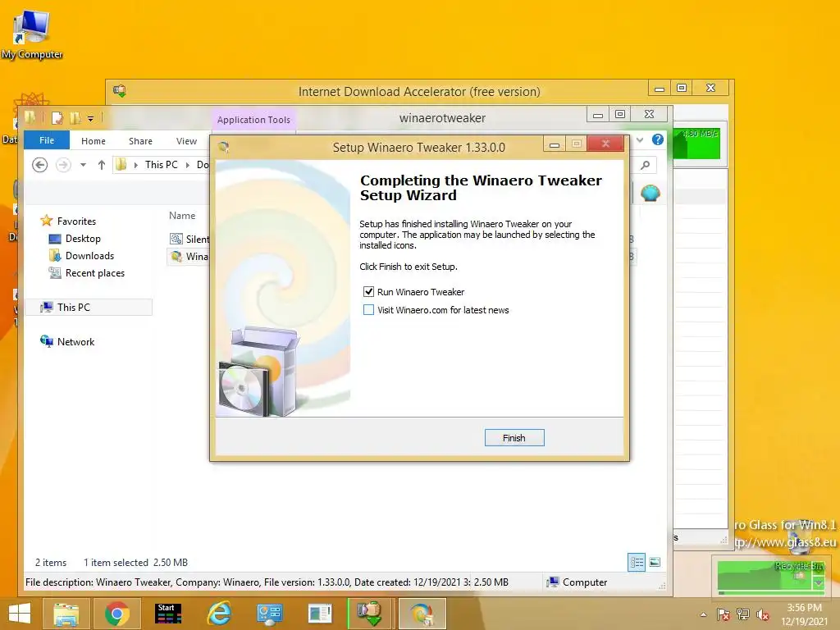Click Computer in Explorer status bar
840x630 pixels.
click(577, 582)
